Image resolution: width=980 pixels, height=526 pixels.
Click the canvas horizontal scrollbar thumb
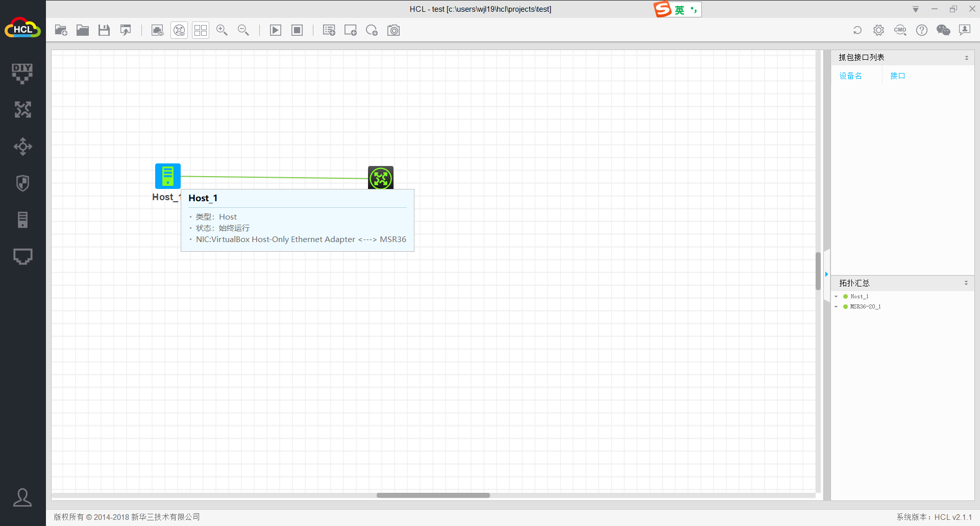coord(433,495)
